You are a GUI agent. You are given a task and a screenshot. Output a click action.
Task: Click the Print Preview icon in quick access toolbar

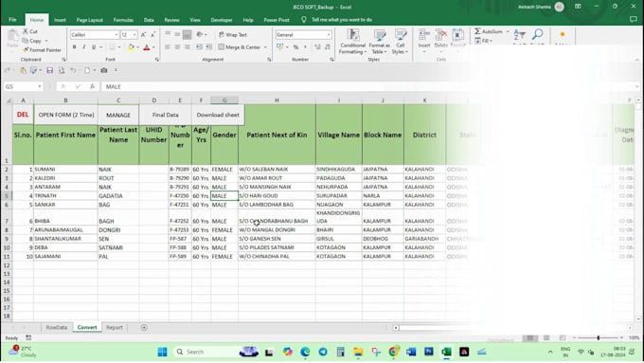click(62, 70)
